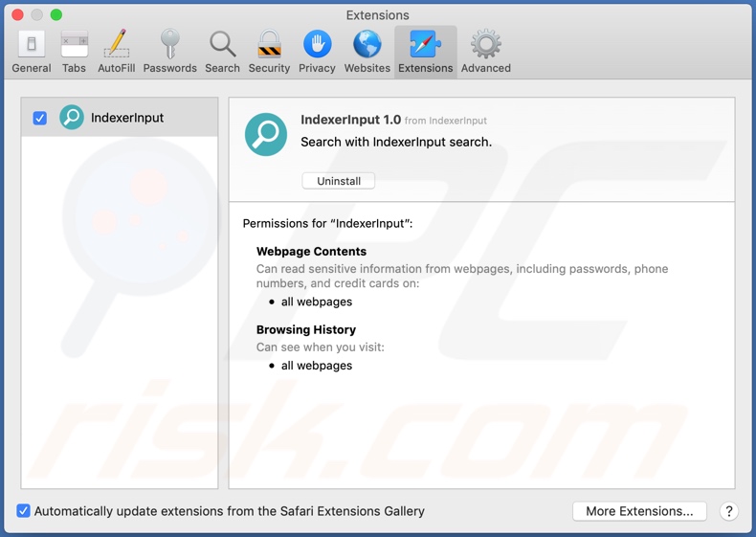The height and width of the screenshot is (537, 756).
Task: Open the Websites globe pane
Action: [367, 52]
